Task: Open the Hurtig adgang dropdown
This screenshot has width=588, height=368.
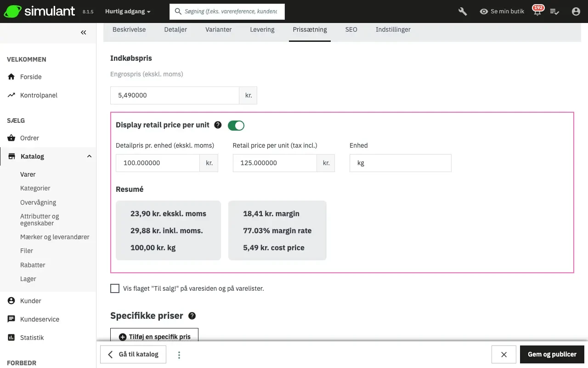Action: coord(127,11)
